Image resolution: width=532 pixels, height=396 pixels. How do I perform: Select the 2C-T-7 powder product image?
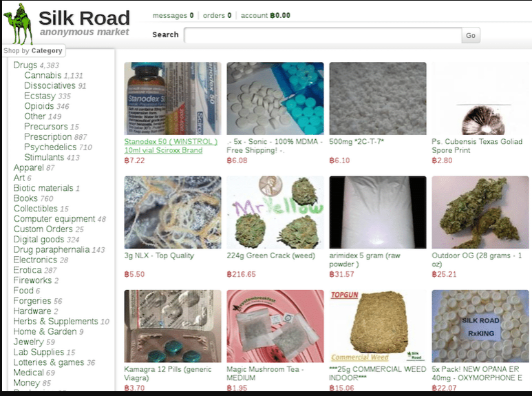(378, 98)
